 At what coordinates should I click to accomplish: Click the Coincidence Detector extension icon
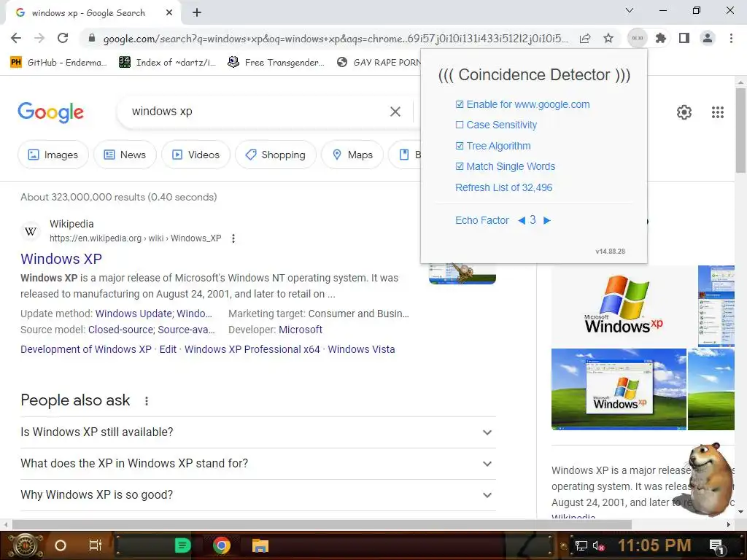click(x=638, y=38)
